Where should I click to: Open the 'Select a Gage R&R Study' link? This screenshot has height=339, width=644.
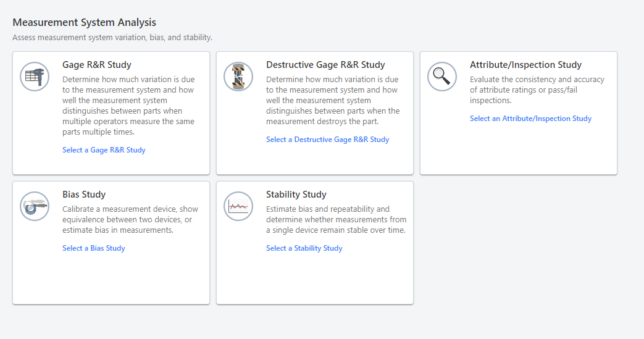pyautogui.click(x=104, y=150)
